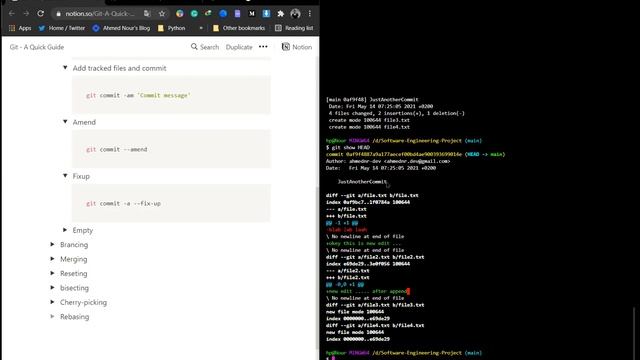Open the green Grammarly extension icon
This screenshot has height=360, width=640.
pyautogui.click(x=194, y=13)
